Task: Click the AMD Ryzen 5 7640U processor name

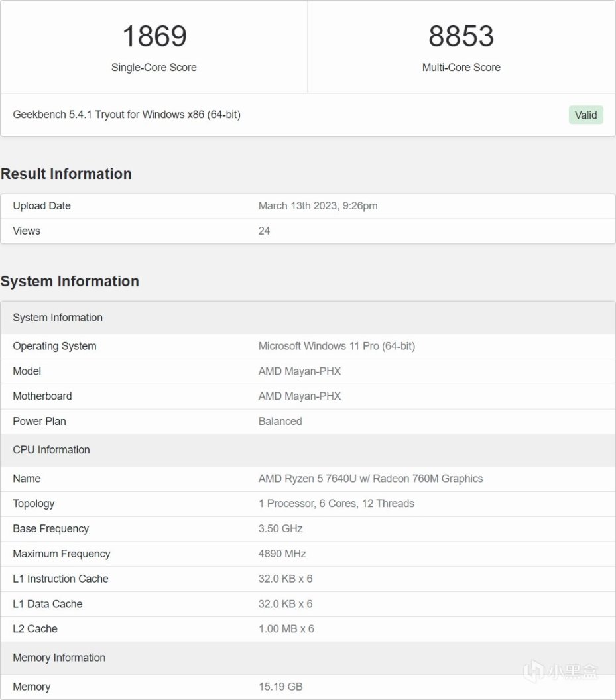Action: click(x=370, y=479)
